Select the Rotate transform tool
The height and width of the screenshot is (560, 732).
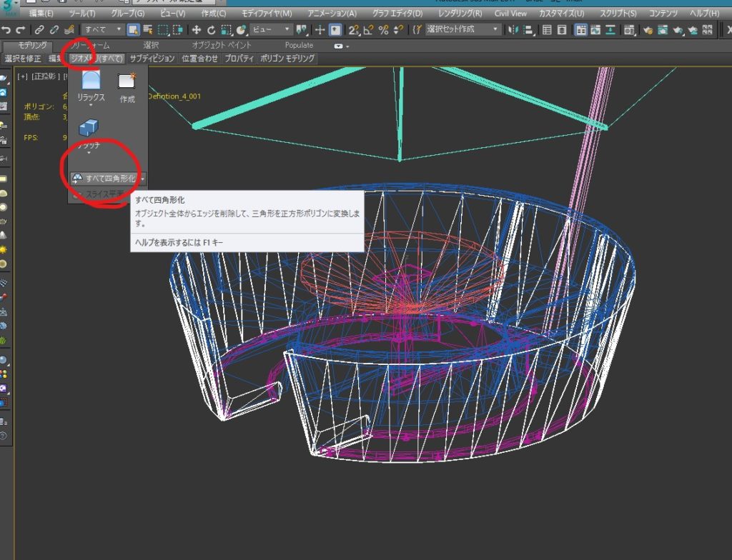click(211, 29)
